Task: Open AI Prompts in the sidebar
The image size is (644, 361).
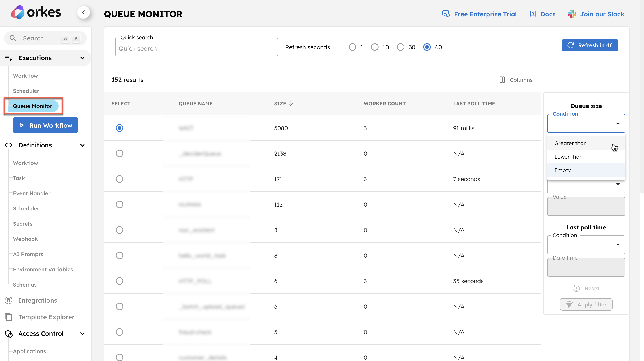Action: (x=28, y=254)
